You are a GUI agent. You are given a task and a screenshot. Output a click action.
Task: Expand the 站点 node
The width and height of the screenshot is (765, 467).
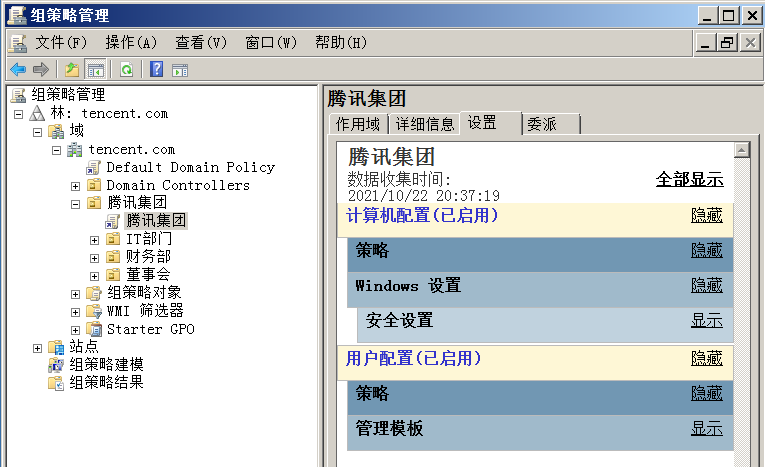(x=38, y=348)
